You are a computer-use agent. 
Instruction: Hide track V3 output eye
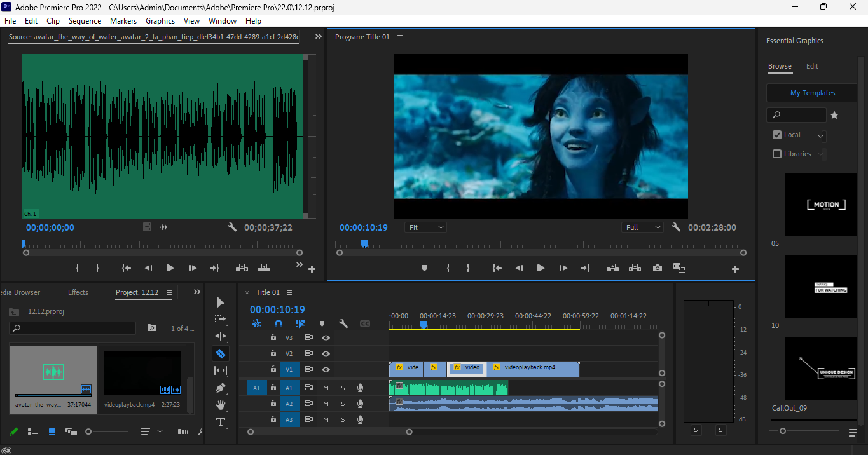point(326,337)
